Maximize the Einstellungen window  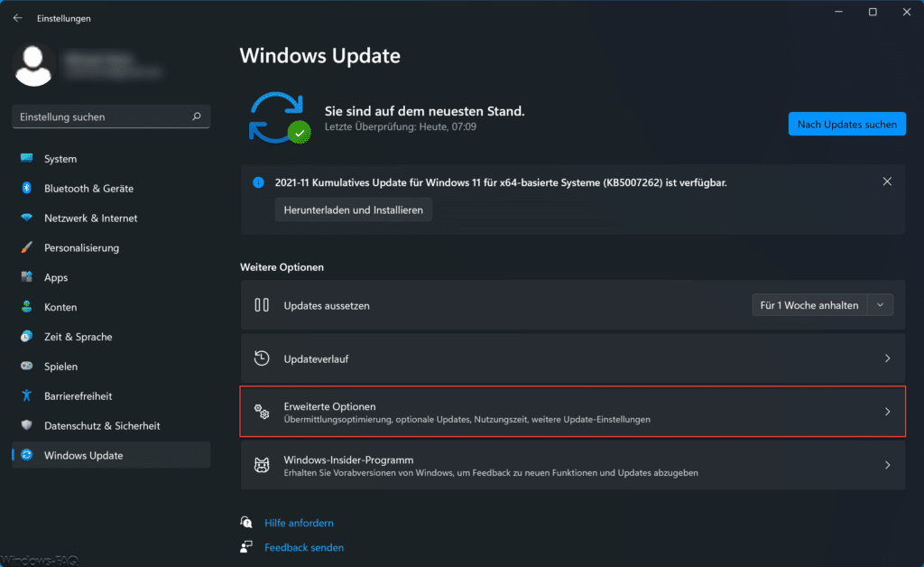(873, 12)
